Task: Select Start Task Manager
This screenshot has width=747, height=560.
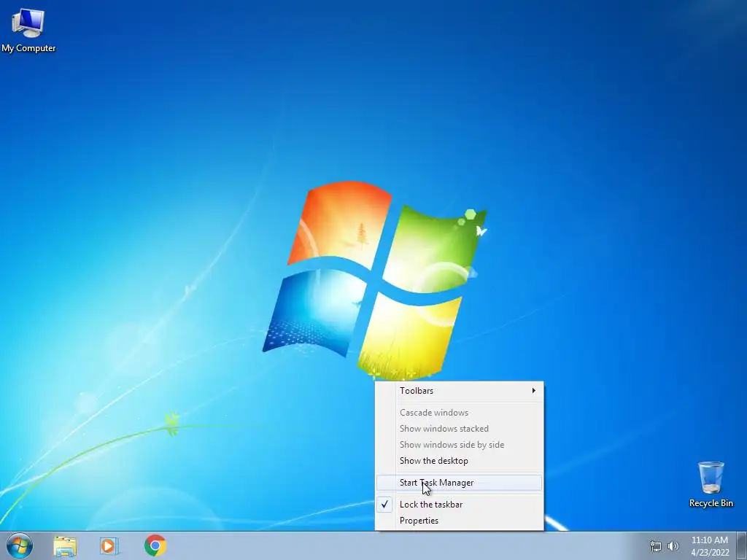Action: (460, 483)
